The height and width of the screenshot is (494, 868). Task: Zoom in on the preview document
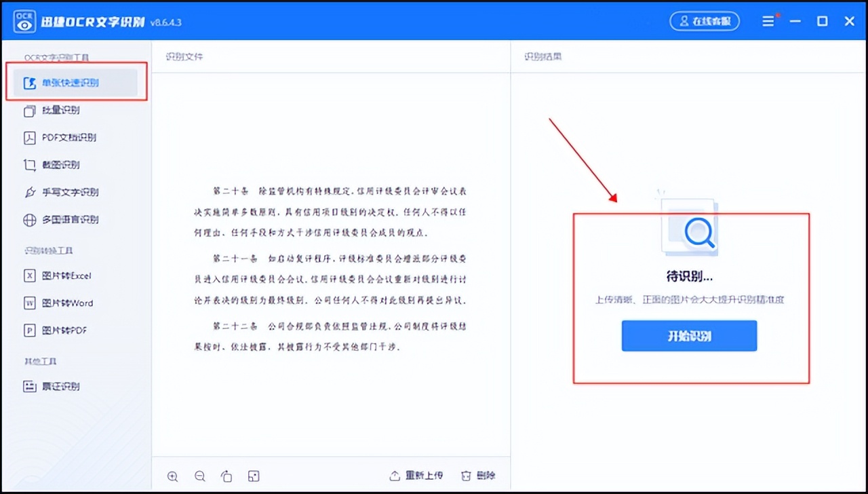click(172, 476)
